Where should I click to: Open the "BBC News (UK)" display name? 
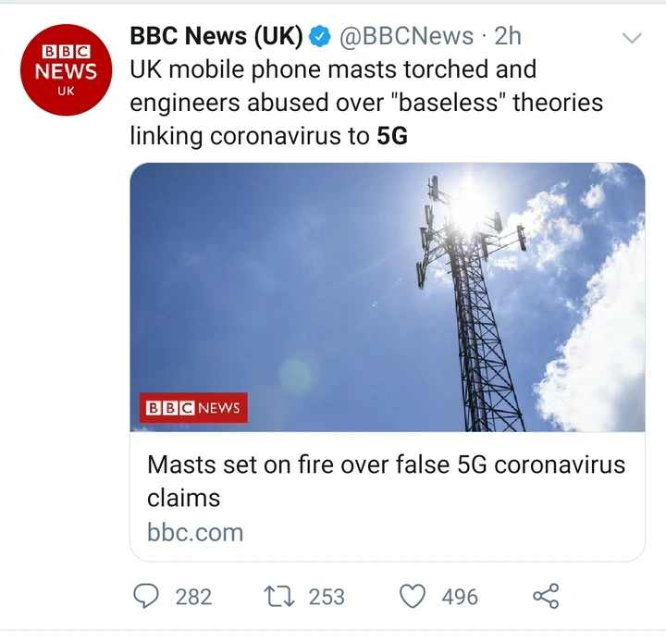coord(216,36)
